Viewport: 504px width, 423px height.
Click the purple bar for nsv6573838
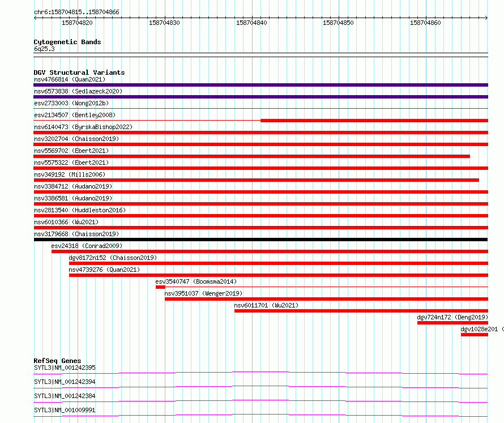pyautogui.click(x=260, y=97)
